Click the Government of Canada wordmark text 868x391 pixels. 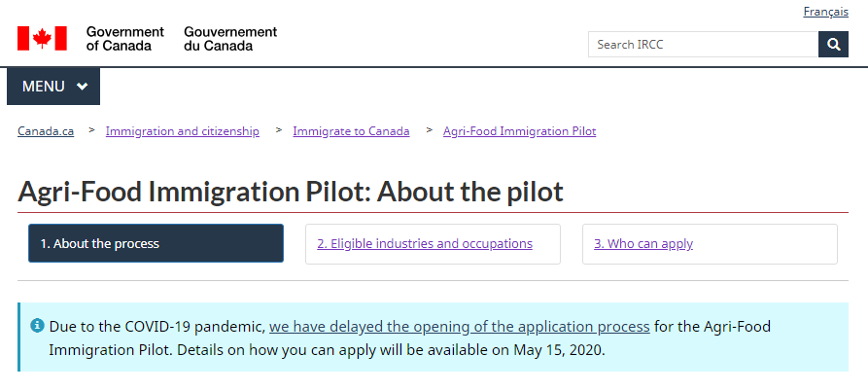pyautogui.click(x=125, y=38)
